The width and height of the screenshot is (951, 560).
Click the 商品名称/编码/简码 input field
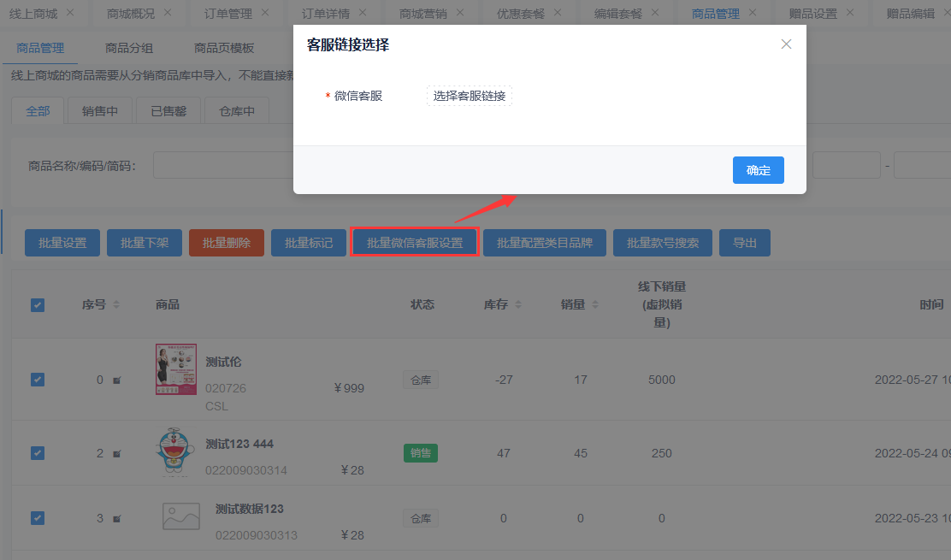223,166
